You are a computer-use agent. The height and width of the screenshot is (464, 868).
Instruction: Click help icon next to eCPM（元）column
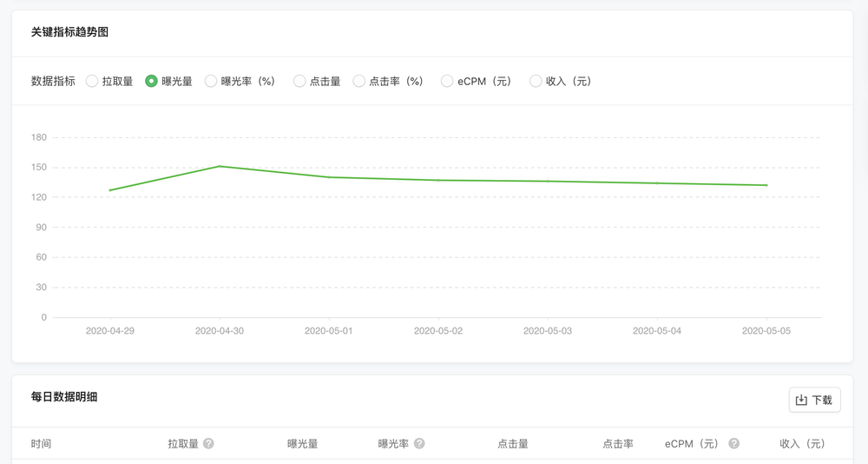pyautogui.click(x=733, y=443)
